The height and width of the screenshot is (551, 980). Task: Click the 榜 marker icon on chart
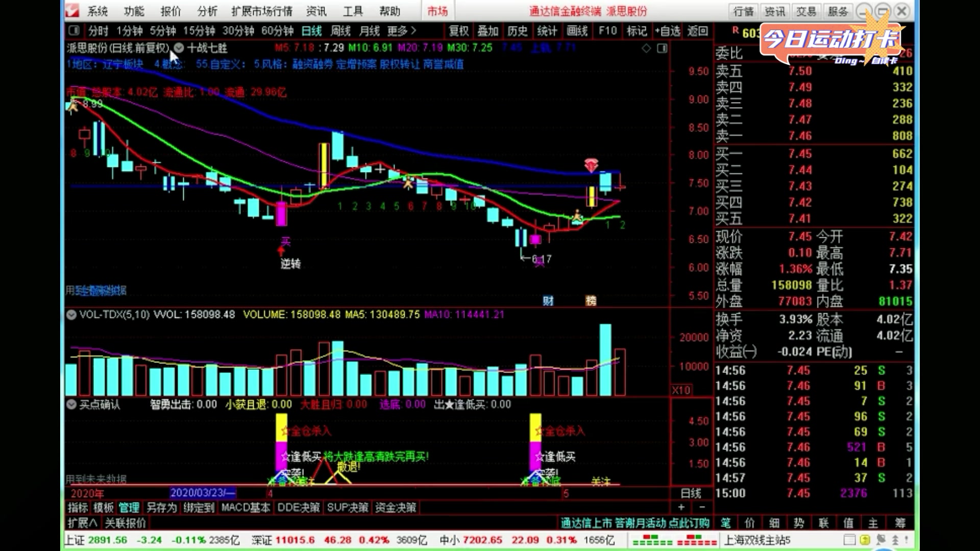pos(591,300)
